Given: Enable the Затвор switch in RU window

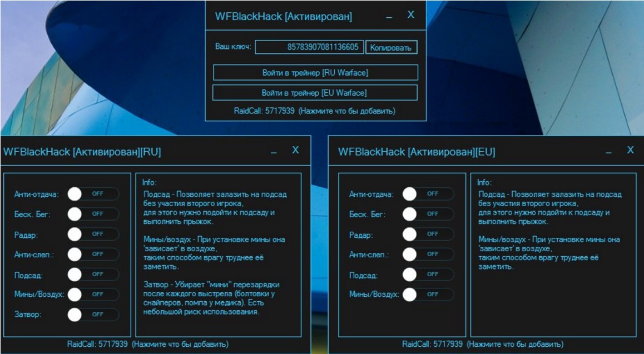Looking at the screenshot, I should click(93, 315).
